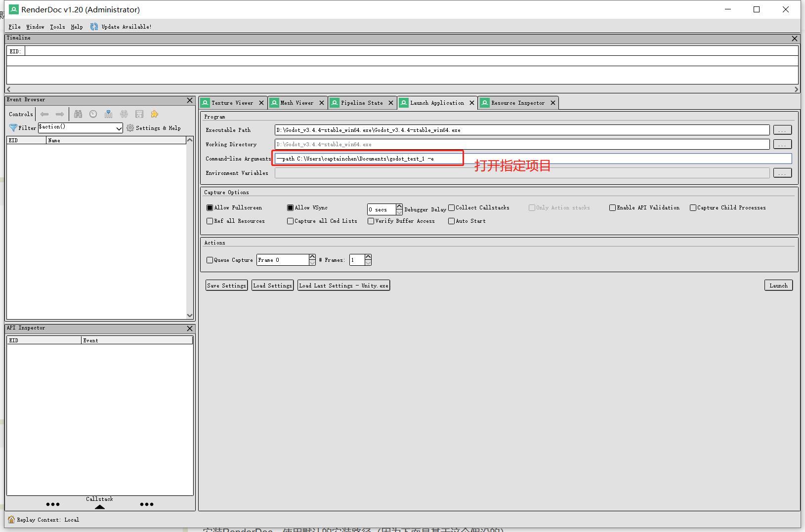Click the Command-line Arguments field
This screenshot has width=805, height=532.
point(533,159)
